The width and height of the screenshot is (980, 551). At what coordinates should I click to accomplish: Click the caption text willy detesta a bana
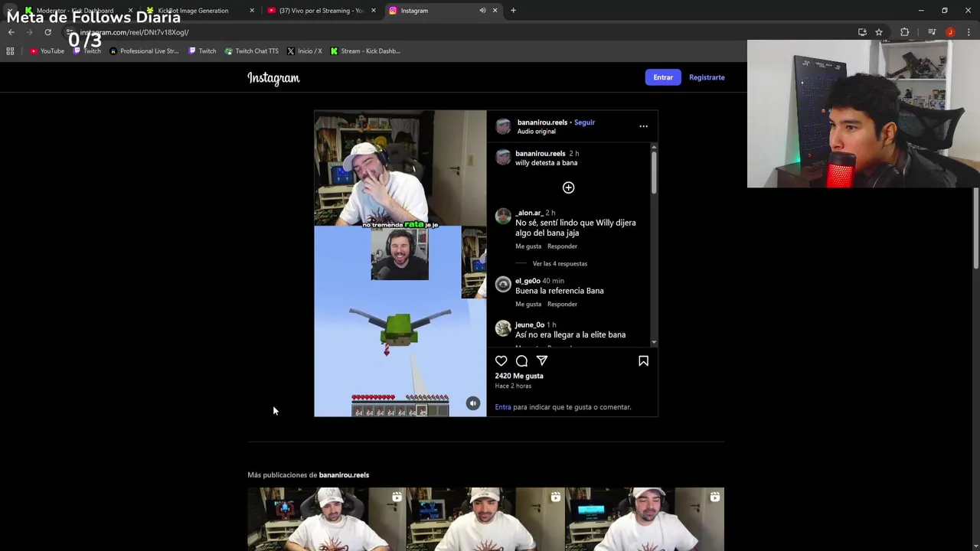click(546, 163)
